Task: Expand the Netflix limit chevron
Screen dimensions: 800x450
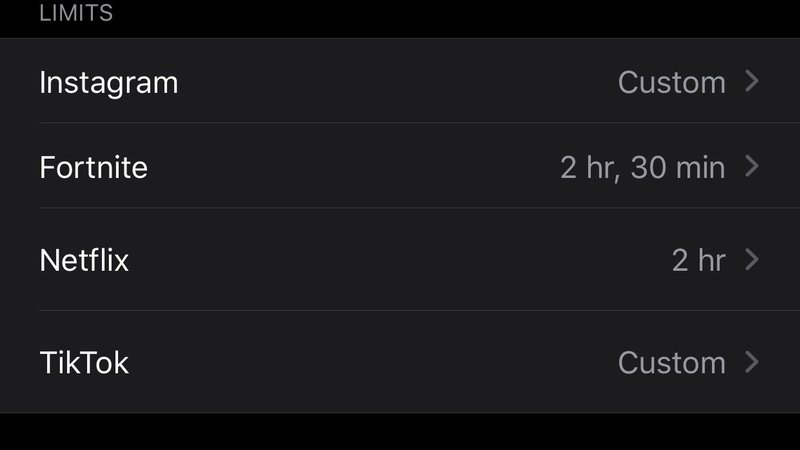Action: click(x=753, y=260)
